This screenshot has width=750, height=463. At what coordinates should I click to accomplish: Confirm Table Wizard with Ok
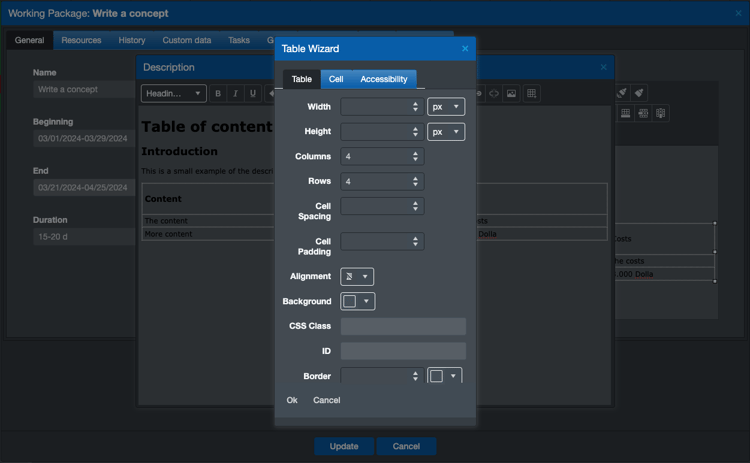click(x=292, y=400)
